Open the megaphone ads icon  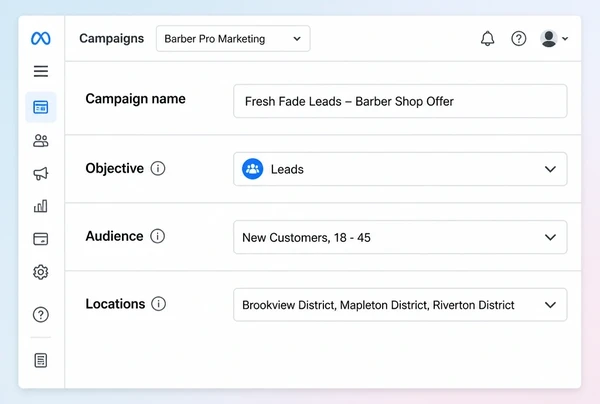click(x=41, y=173)
